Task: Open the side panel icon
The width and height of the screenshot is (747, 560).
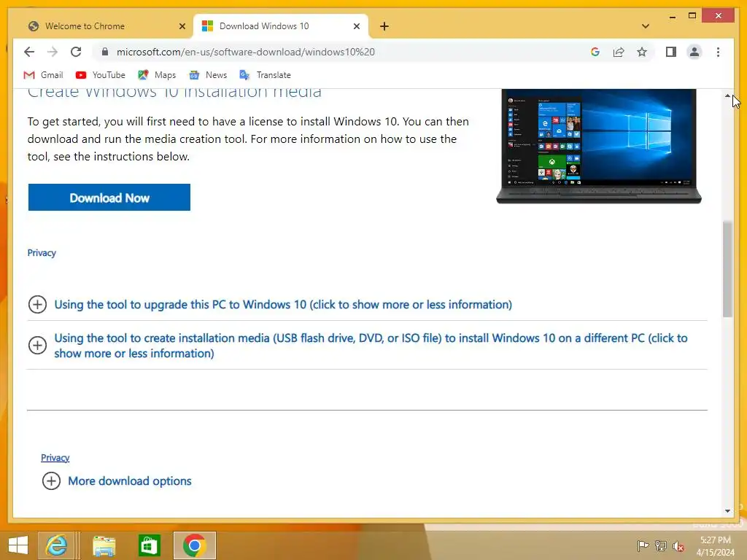Action: click(x=671, y=52)
